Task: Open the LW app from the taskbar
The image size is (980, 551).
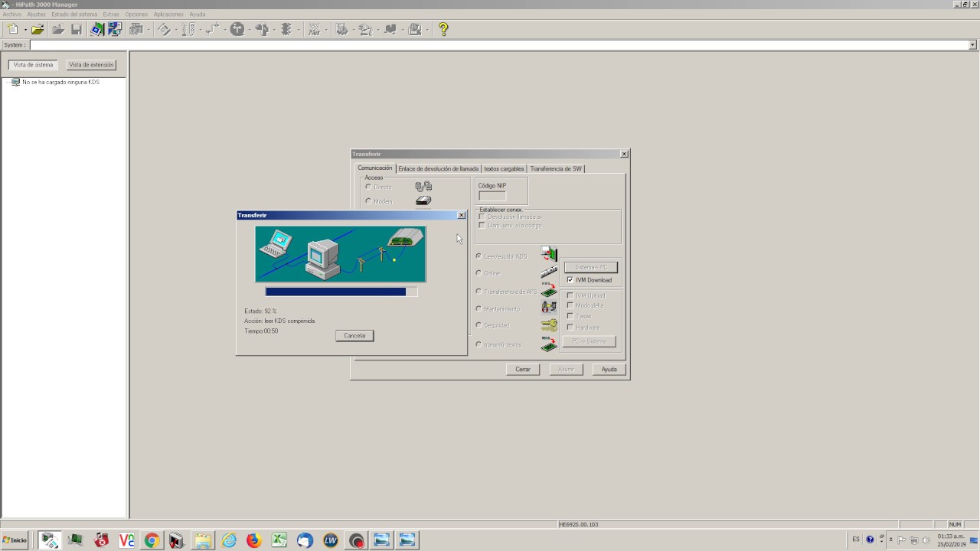Action: coord(330,541)
